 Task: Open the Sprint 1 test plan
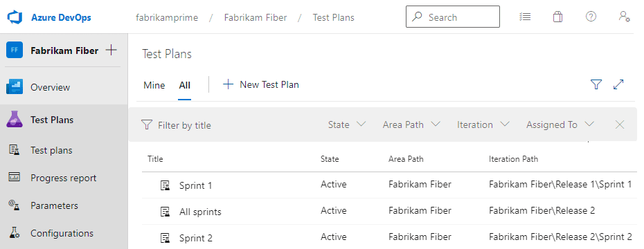coord(195,186)
